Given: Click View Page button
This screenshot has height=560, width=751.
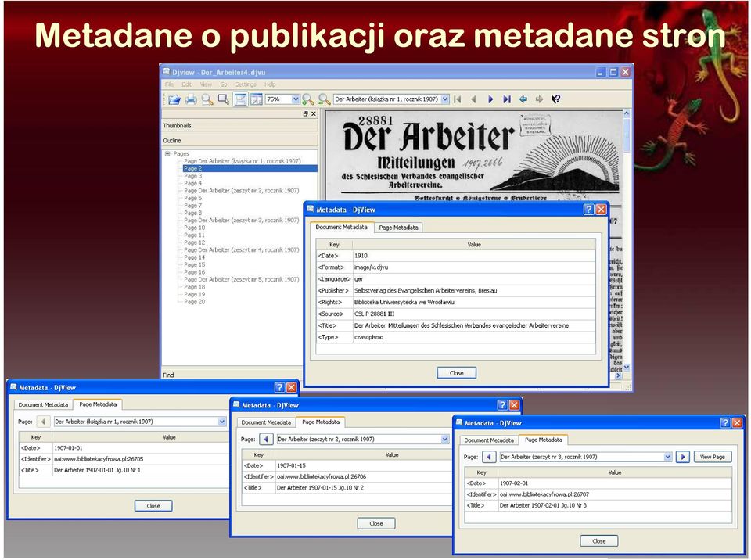Looking at the screenshot, I should (712, 457).
